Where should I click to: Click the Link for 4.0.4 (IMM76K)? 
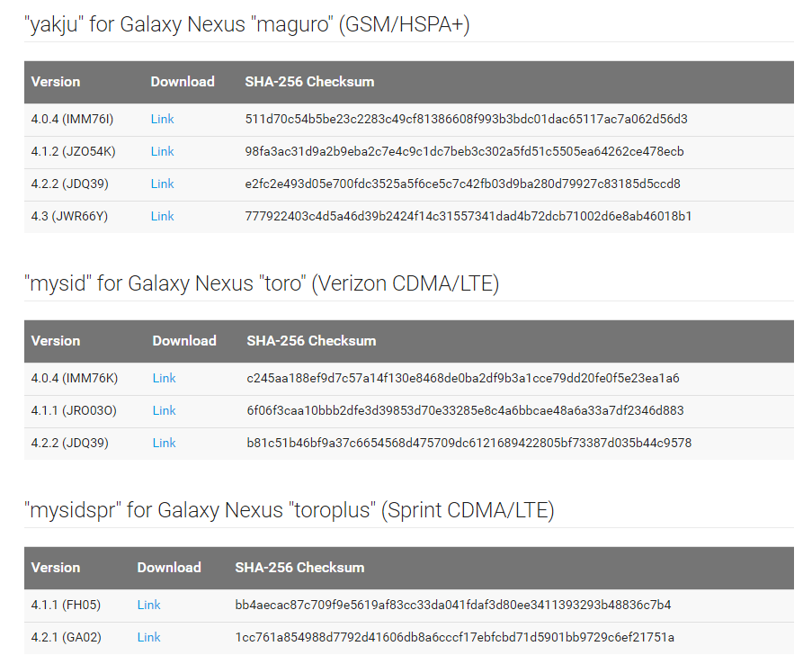tap(164, 378)
